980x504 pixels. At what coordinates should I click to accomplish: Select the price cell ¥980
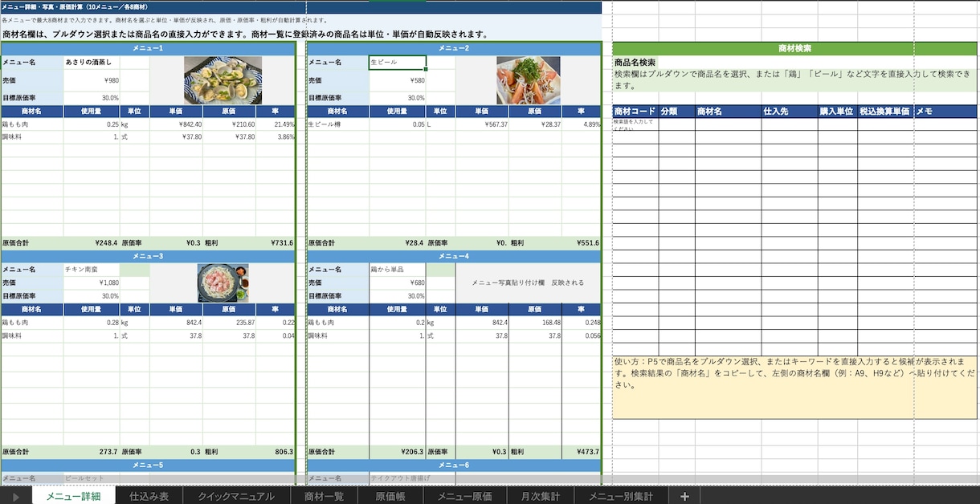pos(92,80)
